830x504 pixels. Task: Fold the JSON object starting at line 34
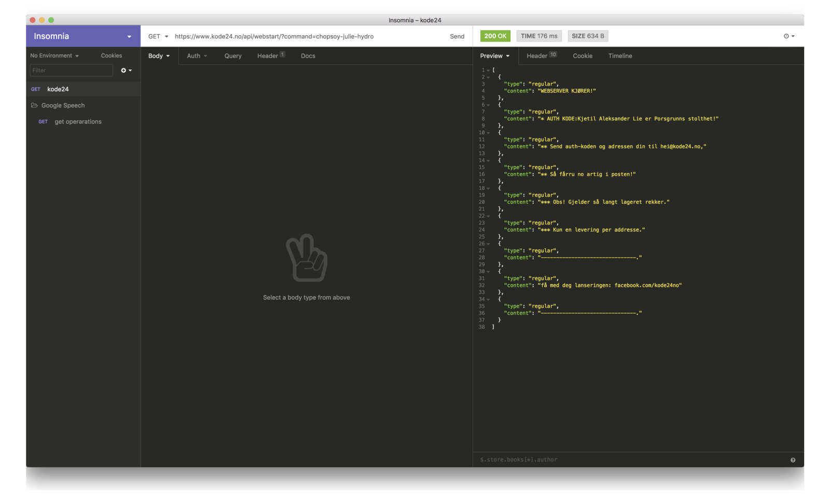click(x=488, y=299)
